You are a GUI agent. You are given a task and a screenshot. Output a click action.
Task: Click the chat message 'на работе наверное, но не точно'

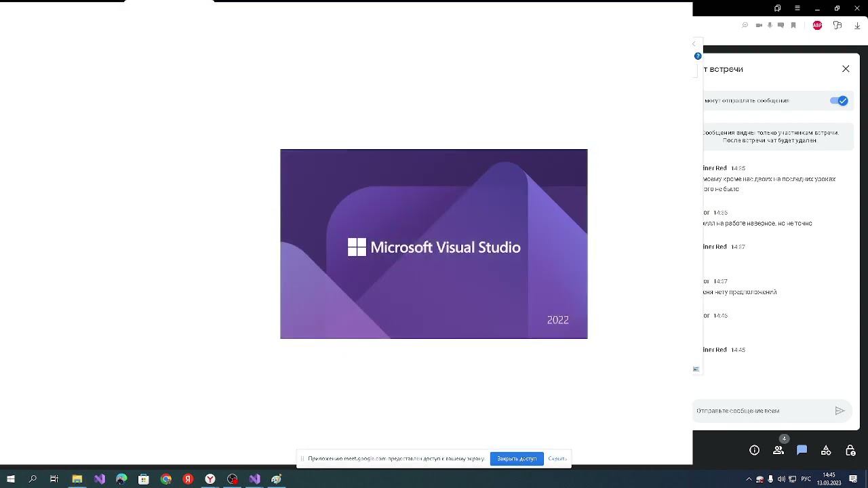pos(757,223)
